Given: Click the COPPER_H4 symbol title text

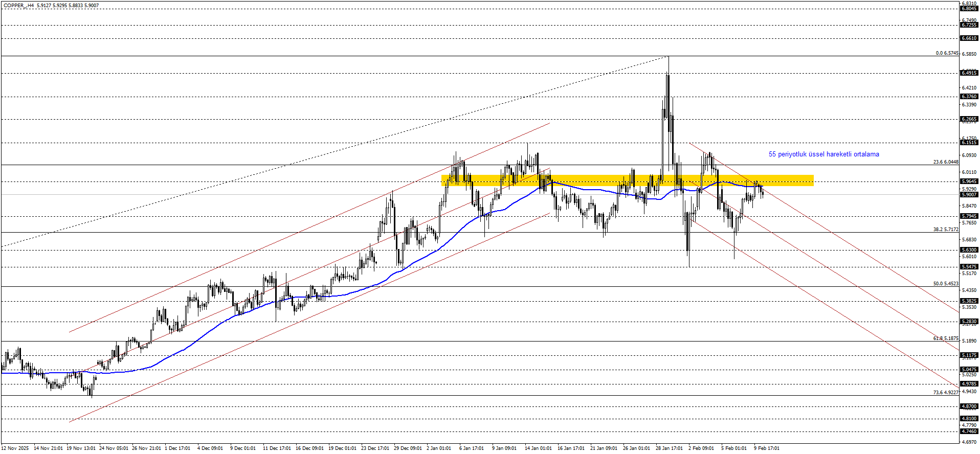Looking at the screenshot, I should 19,6.
